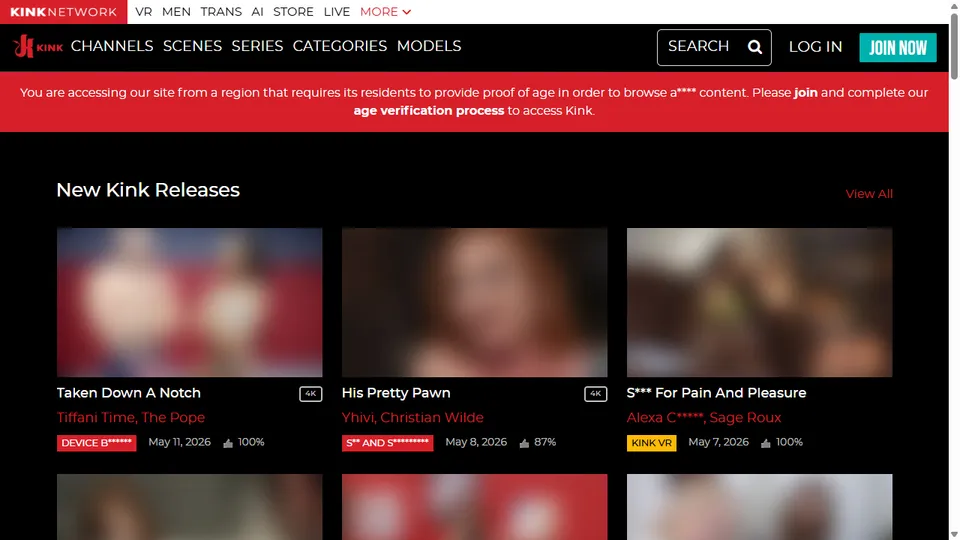Open the LIVE link
Image resolution: width=960 pixels, height=540 pixels.
337,12
